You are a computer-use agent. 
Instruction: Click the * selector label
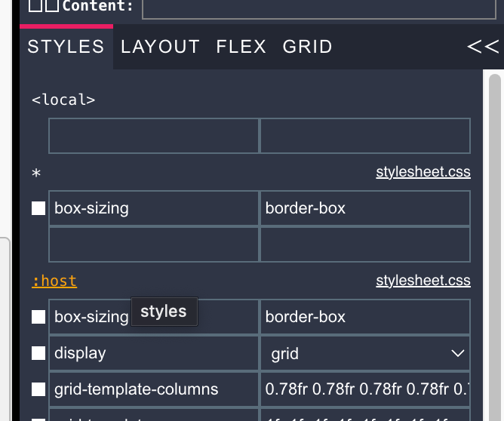coord(36,173)
